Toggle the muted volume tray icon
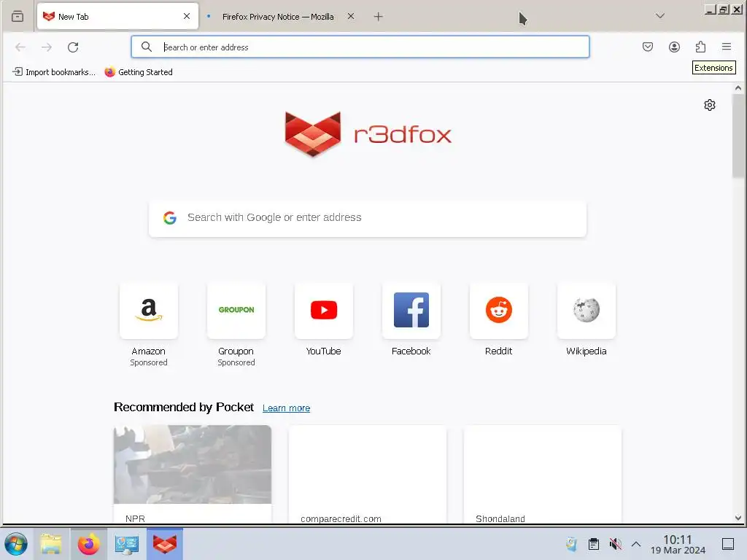747x560 pixels. 615,544
